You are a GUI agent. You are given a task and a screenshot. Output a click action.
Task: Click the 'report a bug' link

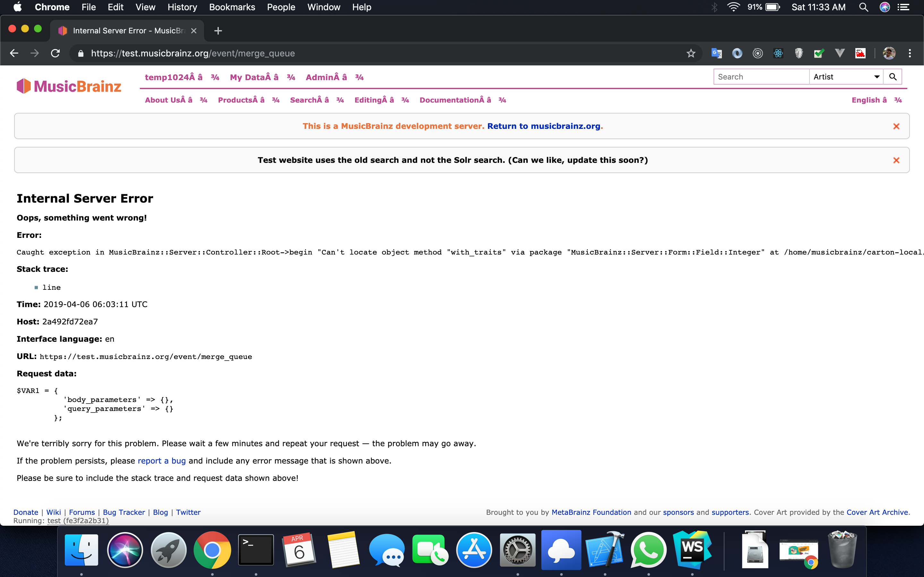[161, 461]
